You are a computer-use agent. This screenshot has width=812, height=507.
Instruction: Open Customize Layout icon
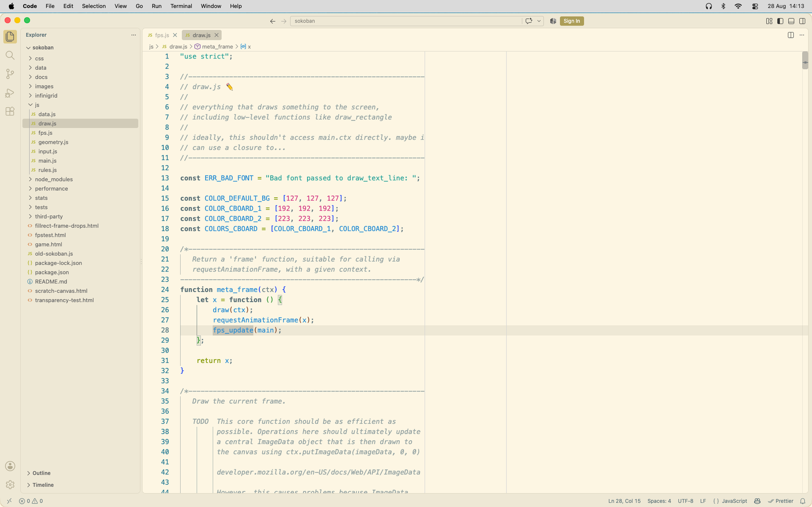tap(769, 21)
